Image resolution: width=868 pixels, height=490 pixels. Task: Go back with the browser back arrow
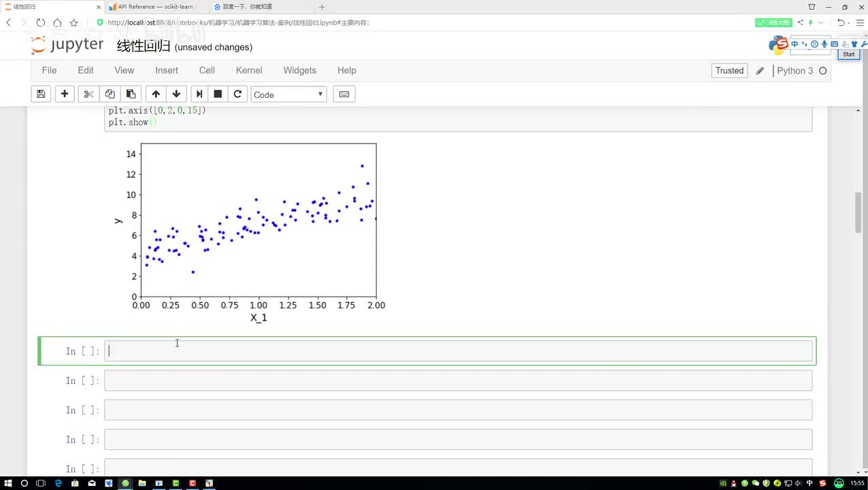(8, 22)
